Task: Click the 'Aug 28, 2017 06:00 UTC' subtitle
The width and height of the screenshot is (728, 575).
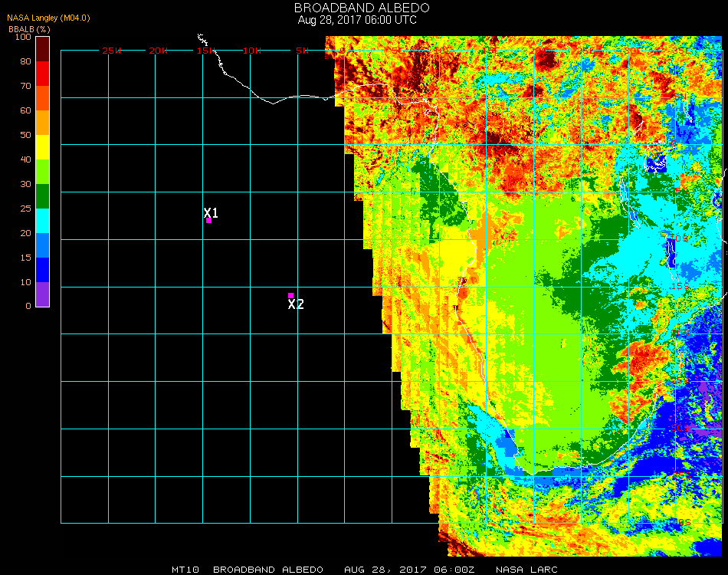Action: point(357,20)
